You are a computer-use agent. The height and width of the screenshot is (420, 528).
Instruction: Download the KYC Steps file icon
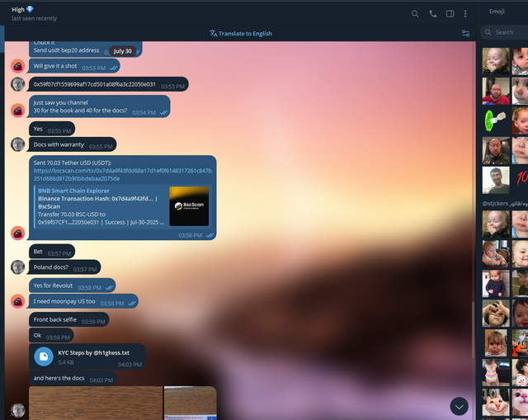click(x=44, y=356)
